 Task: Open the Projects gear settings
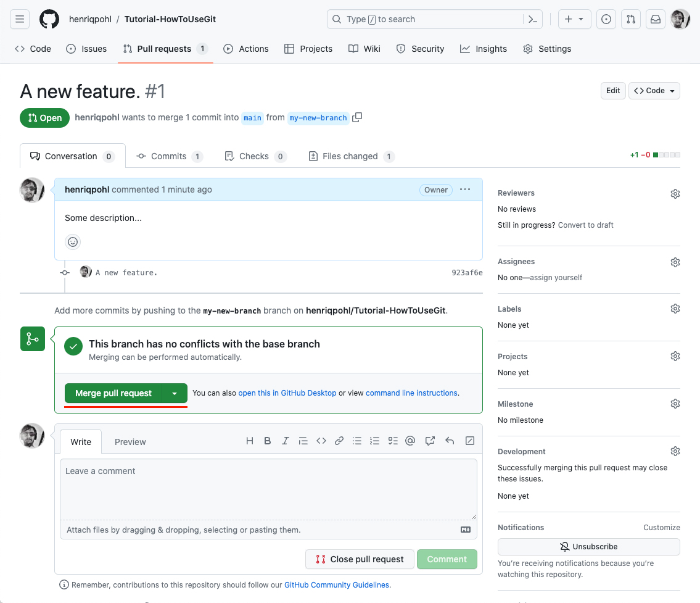(x=675, y=356)
